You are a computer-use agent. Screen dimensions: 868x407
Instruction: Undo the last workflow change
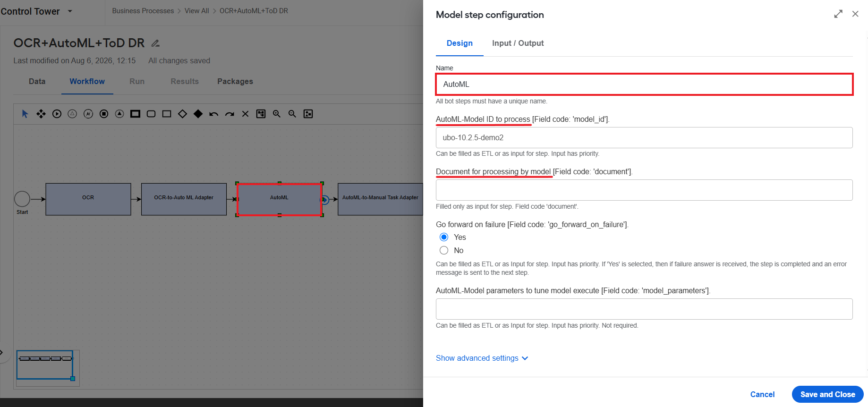[214, 114]
